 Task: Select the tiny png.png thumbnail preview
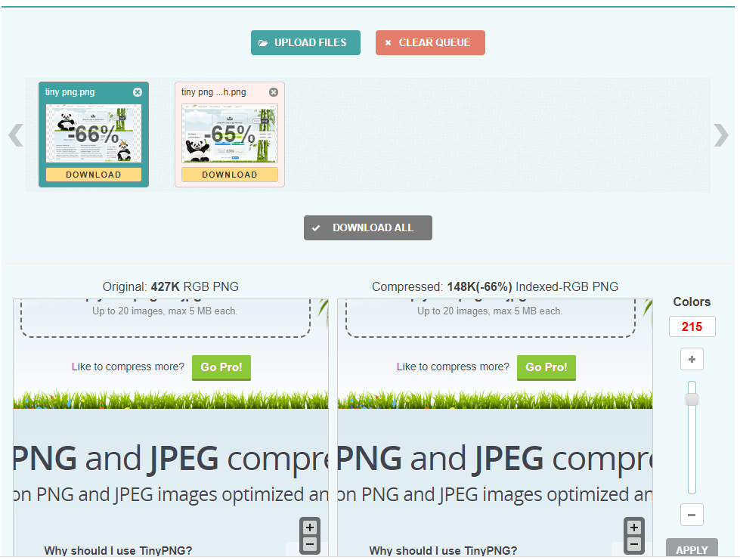[x=94, y=134]
